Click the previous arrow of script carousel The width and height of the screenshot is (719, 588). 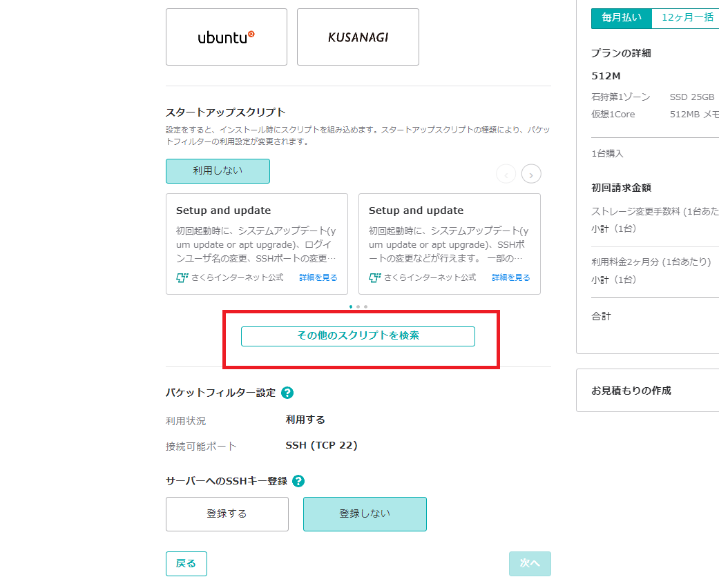506,174
